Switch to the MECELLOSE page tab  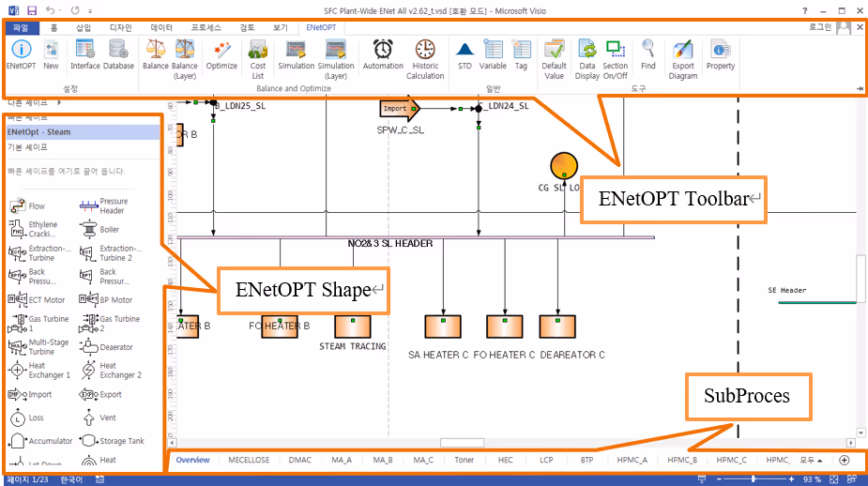(x=249, y=460)
